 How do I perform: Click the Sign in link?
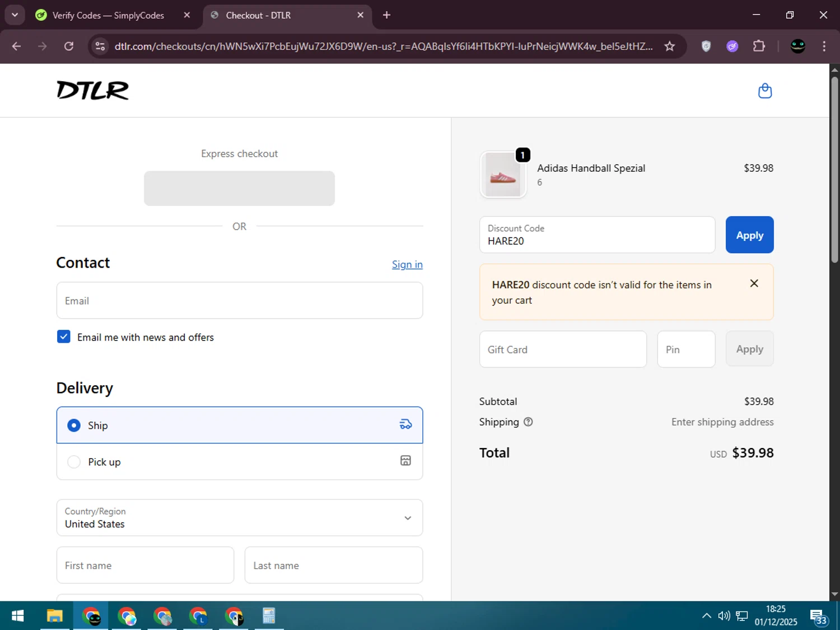[407, 264]
